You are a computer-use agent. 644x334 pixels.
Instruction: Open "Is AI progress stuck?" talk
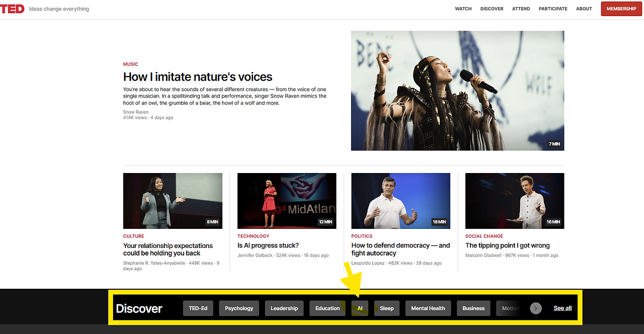[x=268, y=245]
